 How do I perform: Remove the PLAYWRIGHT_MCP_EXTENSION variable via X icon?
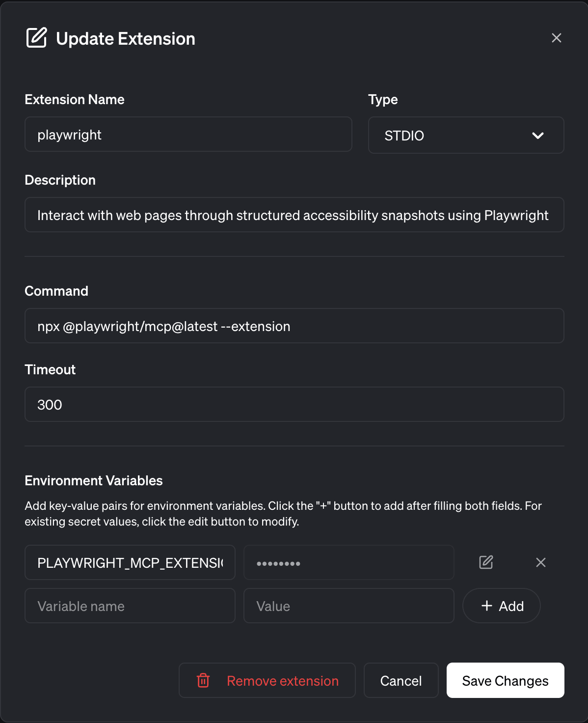pos(541,562)
